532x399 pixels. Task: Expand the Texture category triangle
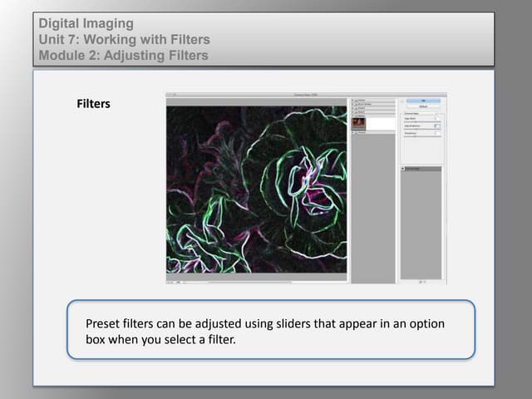coord(352,133)
